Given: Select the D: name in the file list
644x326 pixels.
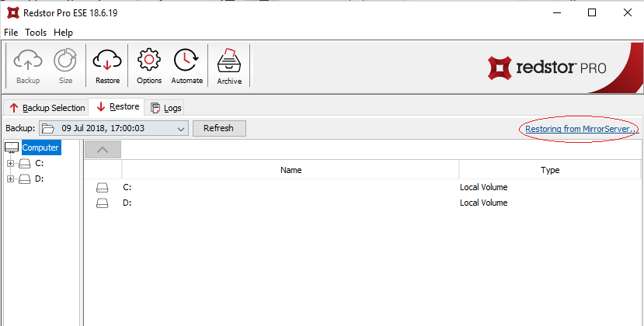Looking at the screenshot, I should 127,203.
